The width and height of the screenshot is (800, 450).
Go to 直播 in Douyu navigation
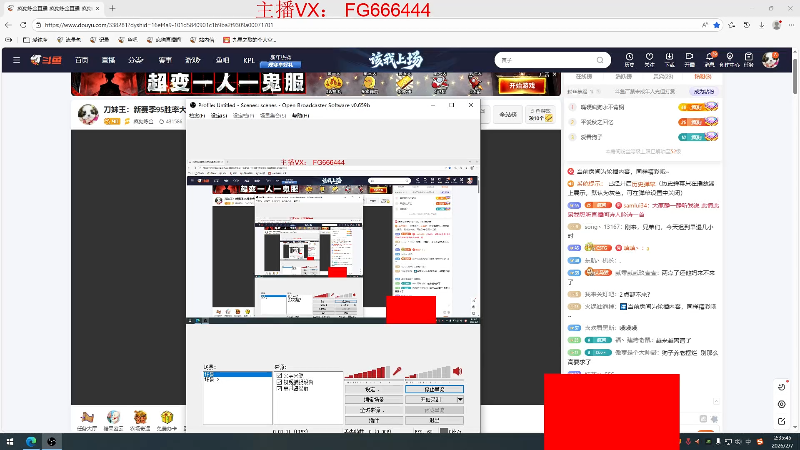(x=108, y=60)
